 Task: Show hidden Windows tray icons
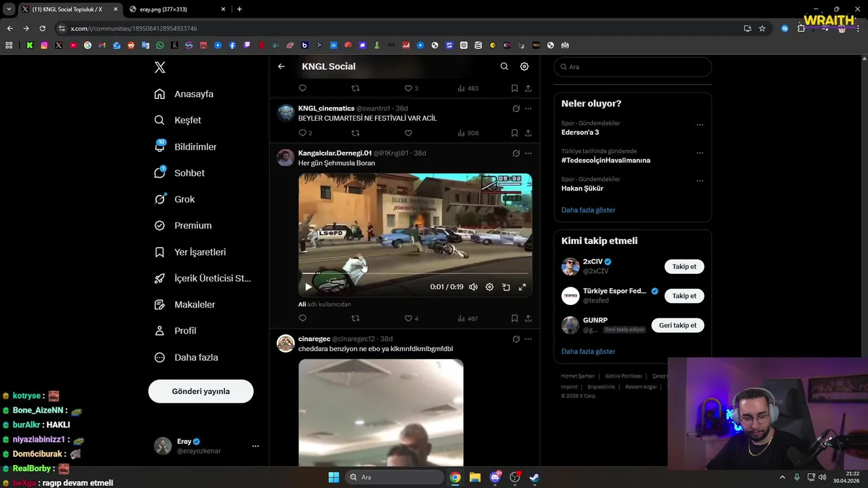(782, 477)
